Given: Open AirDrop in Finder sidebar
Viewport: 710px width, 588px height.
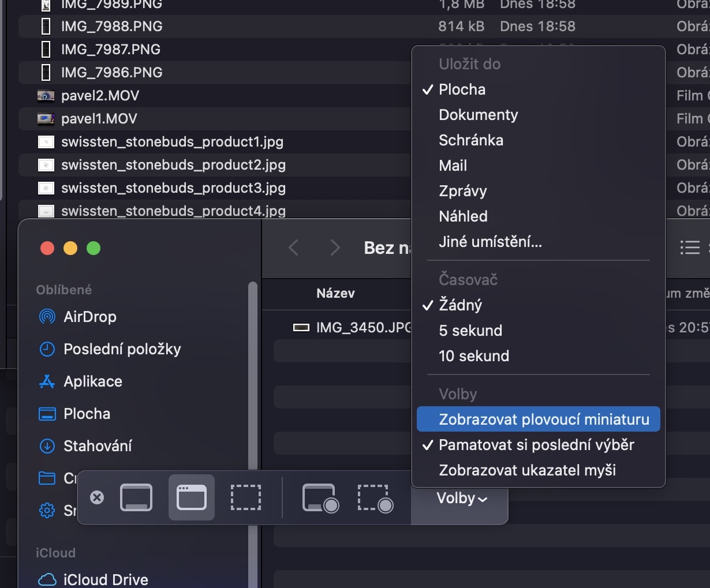Looking at the screenshot, I should coord(89,317).
